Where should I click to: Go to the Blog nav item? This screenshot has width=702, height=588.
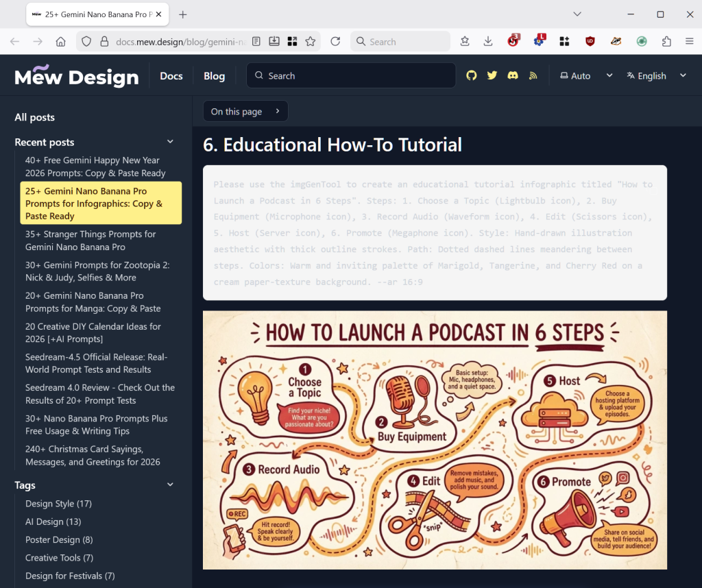[214, 75]
